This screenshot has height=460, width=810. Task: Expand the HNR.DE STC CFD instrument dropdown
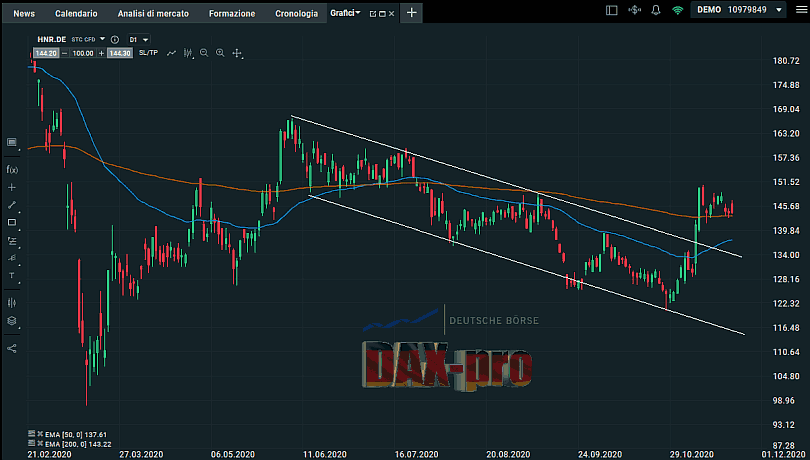tap(102, 39)
